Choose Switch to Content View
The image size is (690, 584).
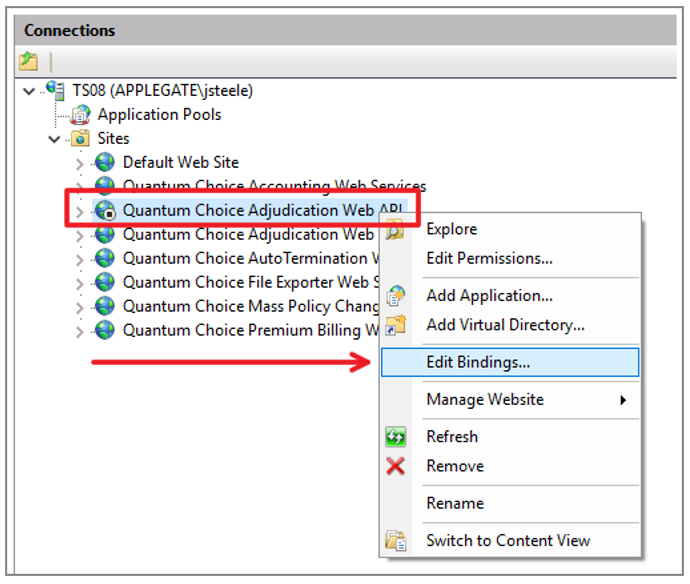[x=510, y=540]
